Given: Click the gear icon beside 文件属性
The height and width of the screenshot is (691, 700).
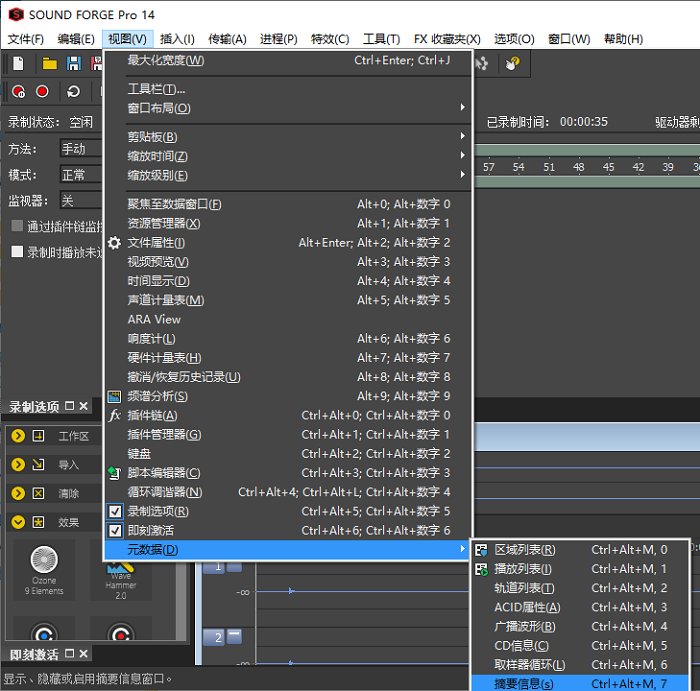Looking at the screenshot, I should (x=114, y=243).
